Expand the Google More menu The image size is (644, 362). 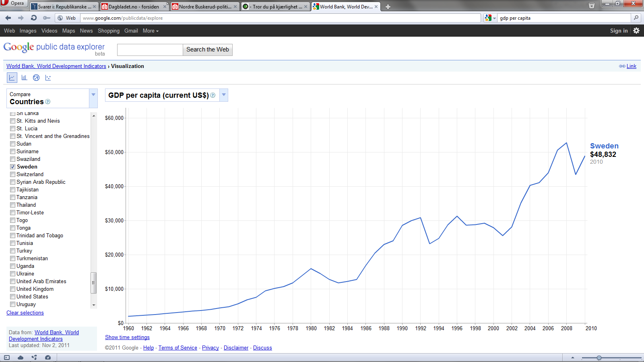click(151, 31)
